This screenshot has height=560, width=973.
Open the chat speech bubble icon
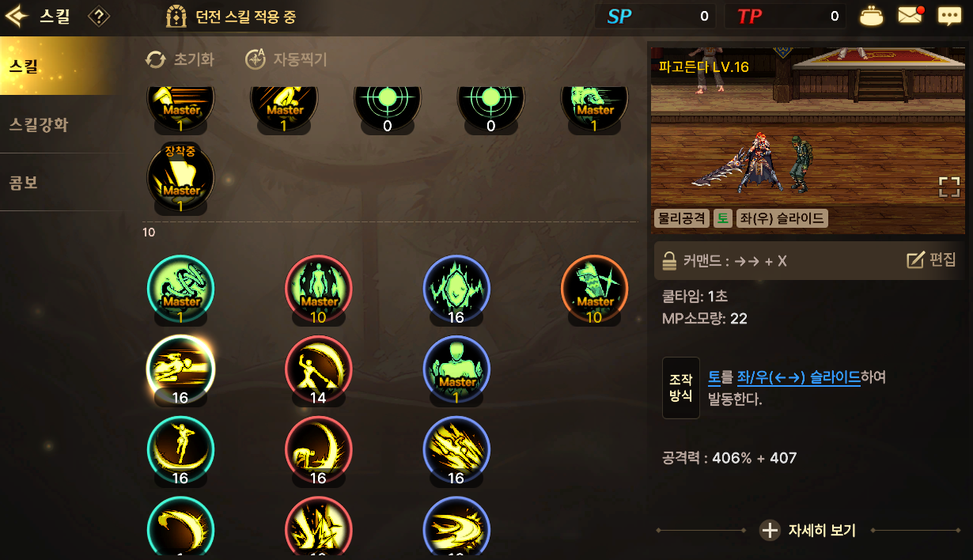(x=949, y=16)
